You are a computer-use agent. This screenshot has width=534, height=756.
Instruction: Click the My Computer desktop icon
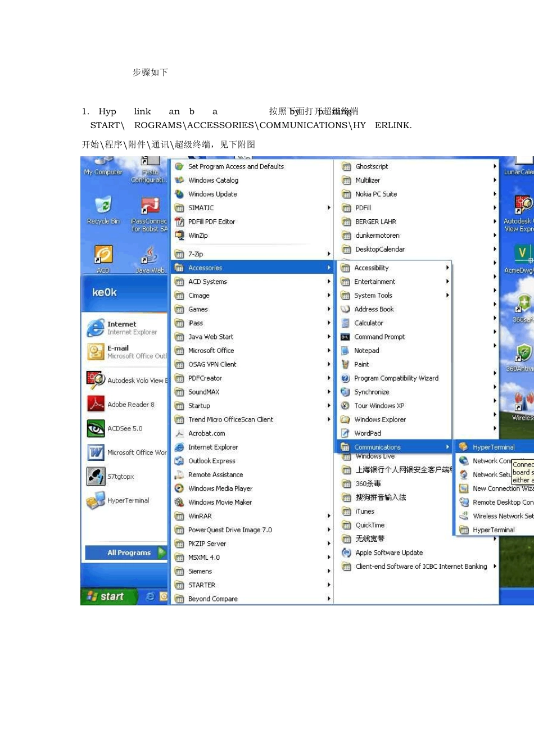pyautogui.click(x=103, y=166)
